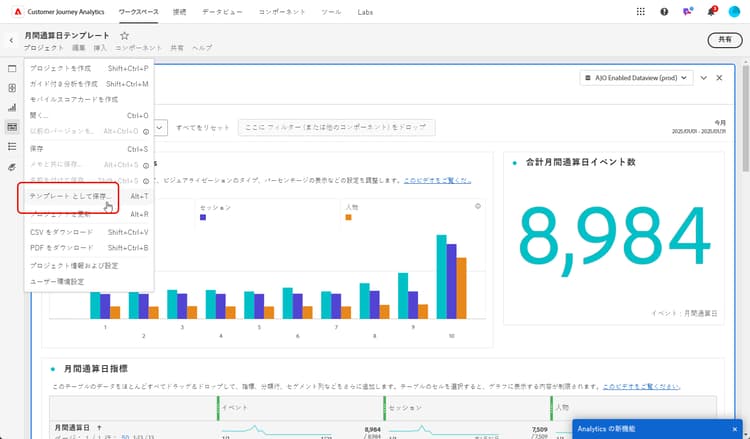
Task: Open the ワークスペース tab
Action: coord(138,12)
